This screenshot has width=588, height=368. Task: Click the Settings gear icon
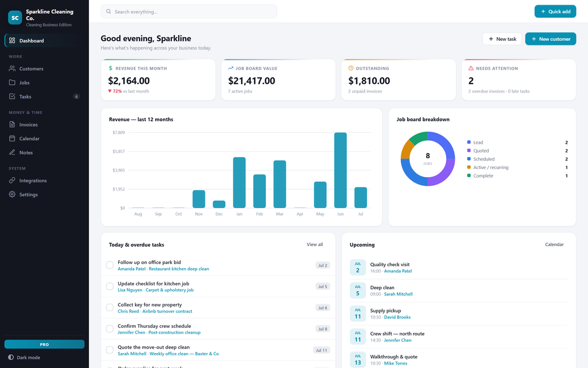click(12, 194)
